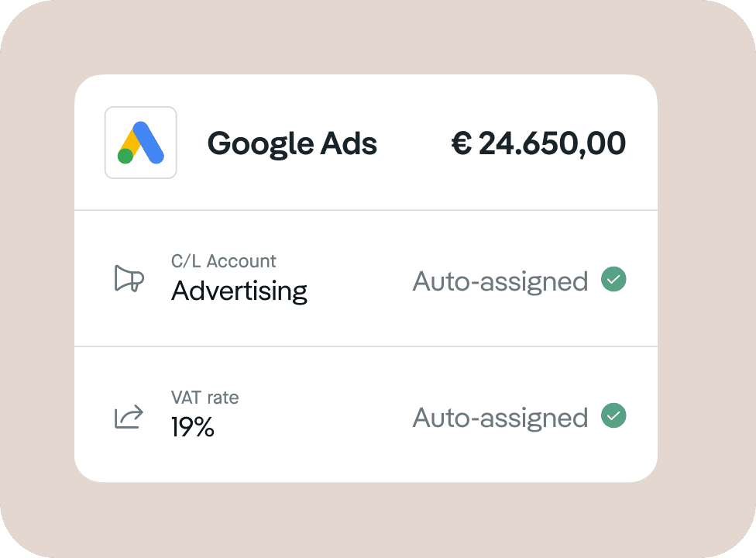Click the divider line above the VAT rate row
Screen dimensions: 756x558
(366, 346)
